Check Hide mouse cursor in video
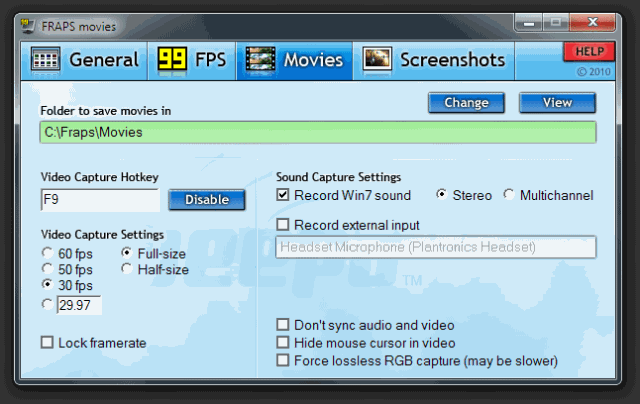 [282, 342]
